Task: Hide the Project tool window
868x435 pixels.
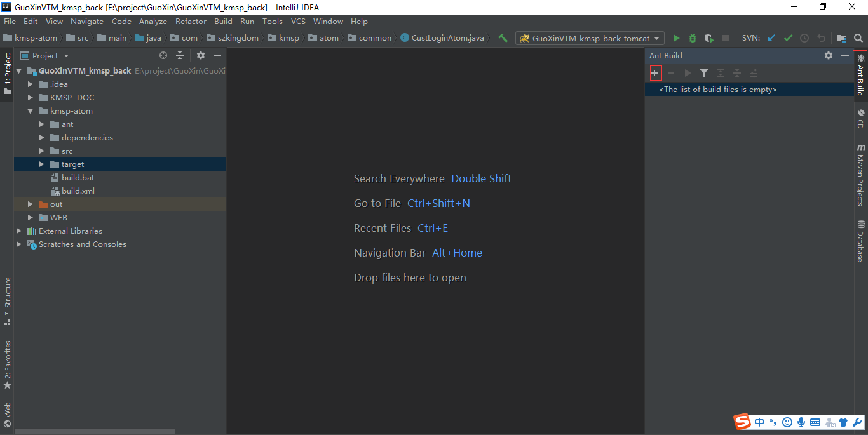Action: tap(217, 55)
